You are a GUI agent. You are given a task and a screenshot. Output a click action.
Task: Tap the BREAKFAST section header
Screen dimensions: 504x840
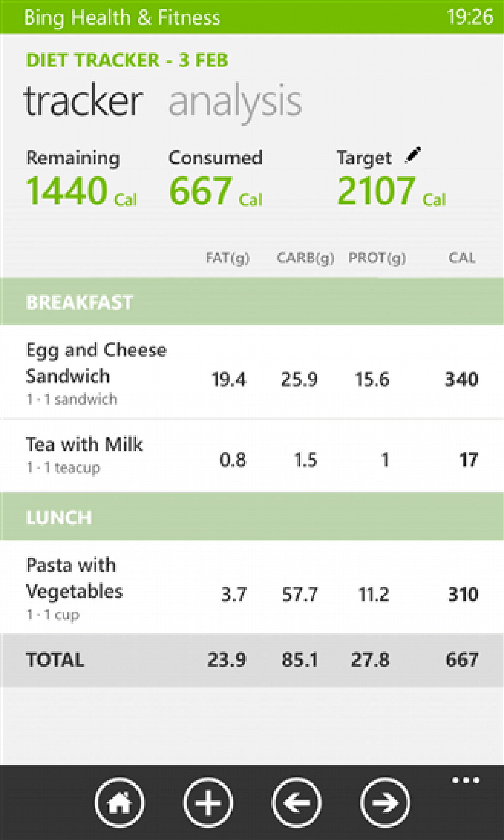click(x=252, y=301)
